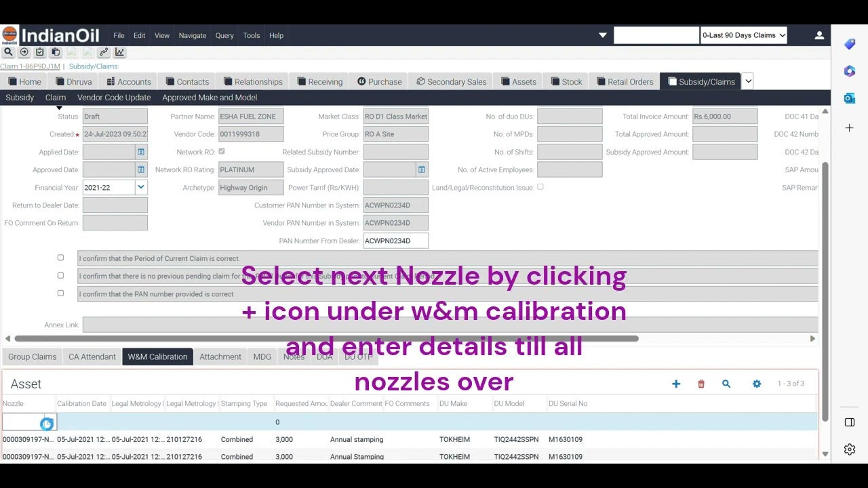868x488 pixels.
Task: Toggle the browser sidebar layout icon
Action: pyautogui.click(x=850, y=422)
